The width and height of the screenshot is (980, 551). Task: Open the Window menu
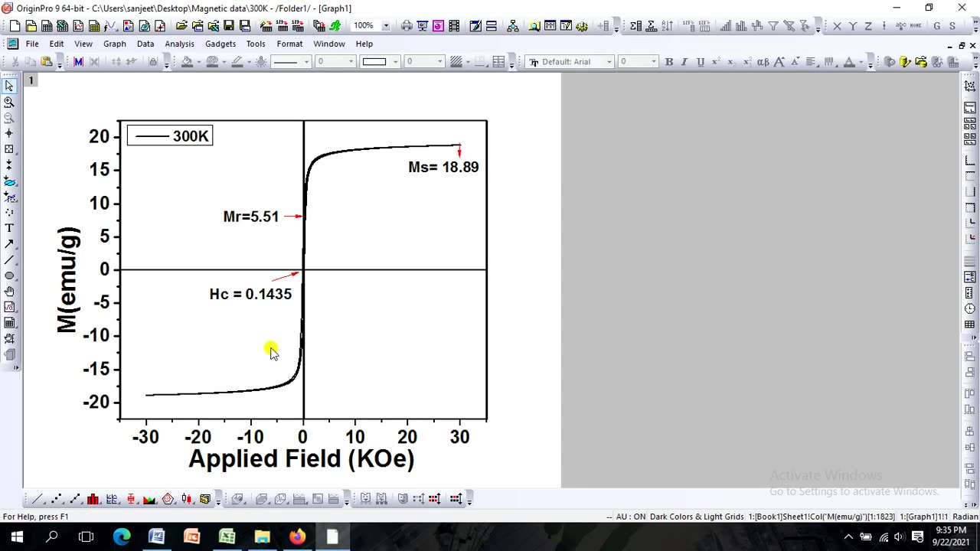329,44
